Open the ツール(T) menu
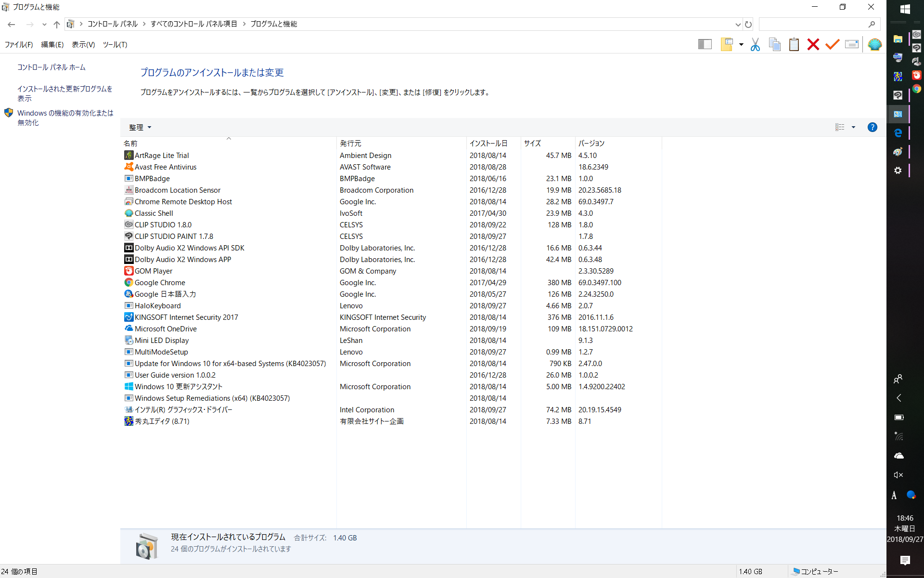Screen dimensions: 924x578 (115, 45)
